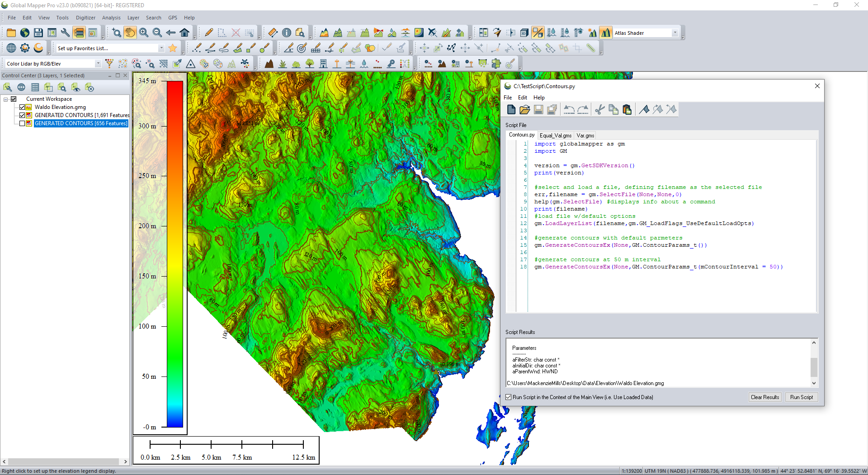The width and height of the screenshot is (868, 475).
Task: Click Open Script folder icon in script editor
Action: pos(525,109)
